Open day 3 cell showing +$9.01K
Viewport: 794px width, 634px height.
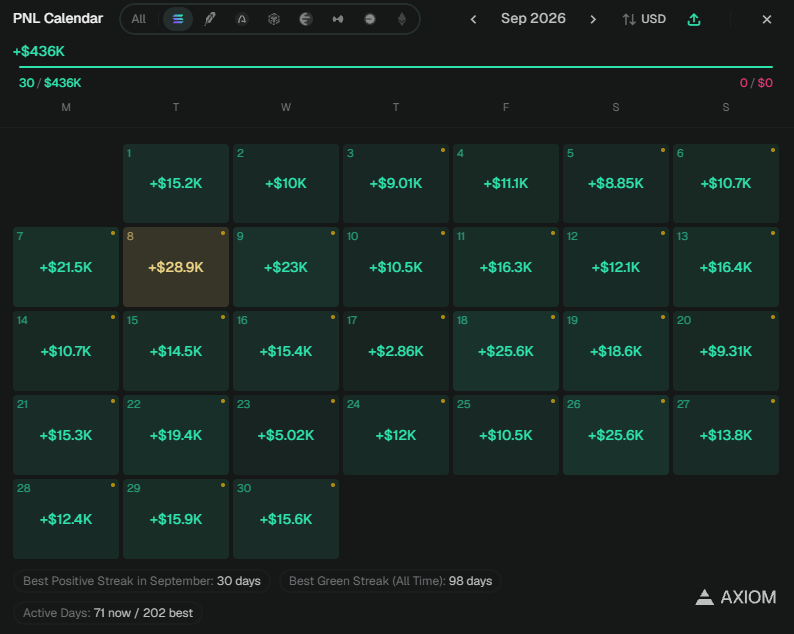(396, 183)
